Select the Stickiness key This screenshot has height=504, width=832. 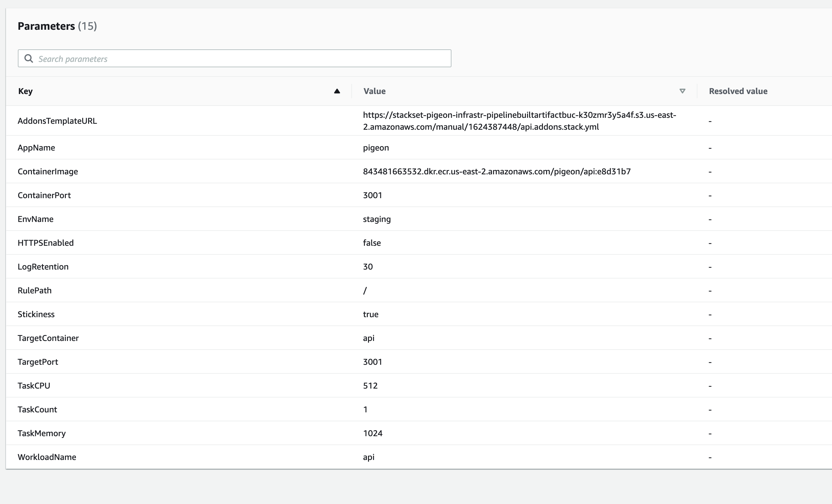tap(36, 314)
